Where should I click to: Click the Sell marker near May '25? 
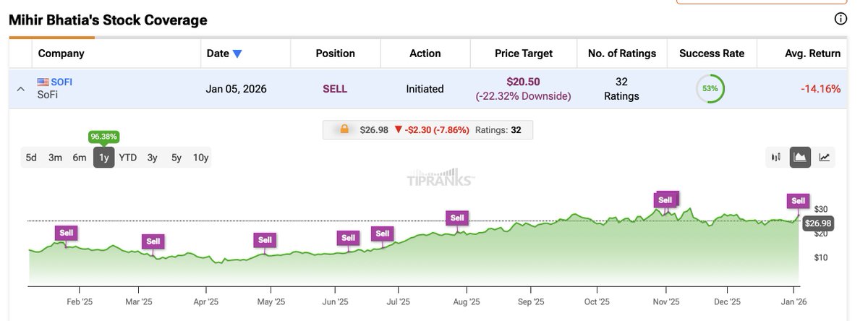(x=265, y=239)
